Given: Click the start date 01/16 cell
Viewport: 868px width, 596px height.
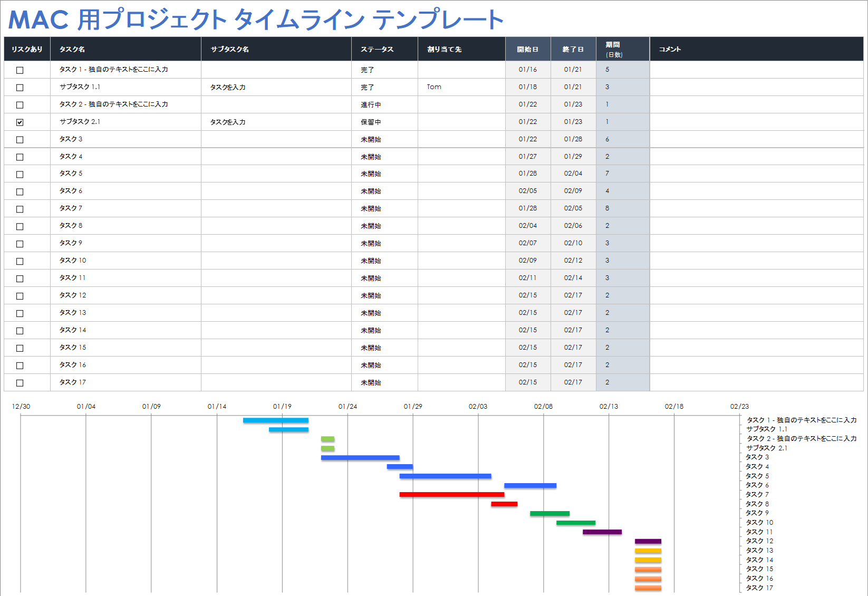Looking at the screenshot, I should tap(528, 70).
